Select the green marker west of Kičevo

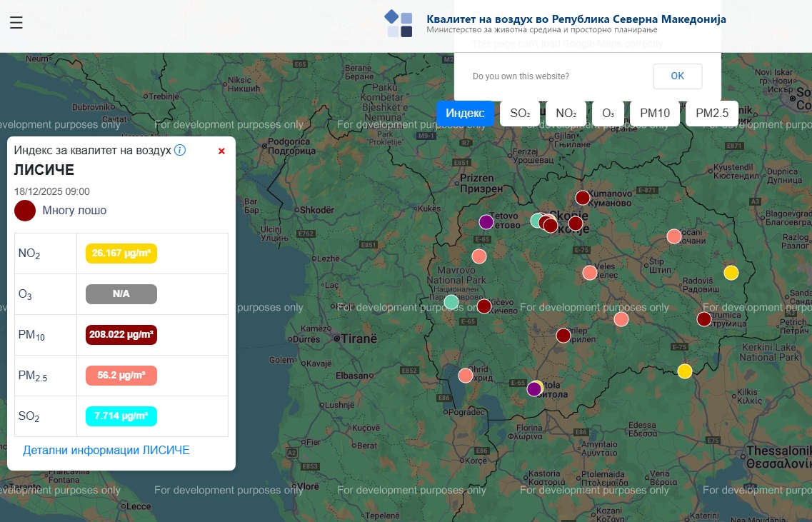[451, 302]
